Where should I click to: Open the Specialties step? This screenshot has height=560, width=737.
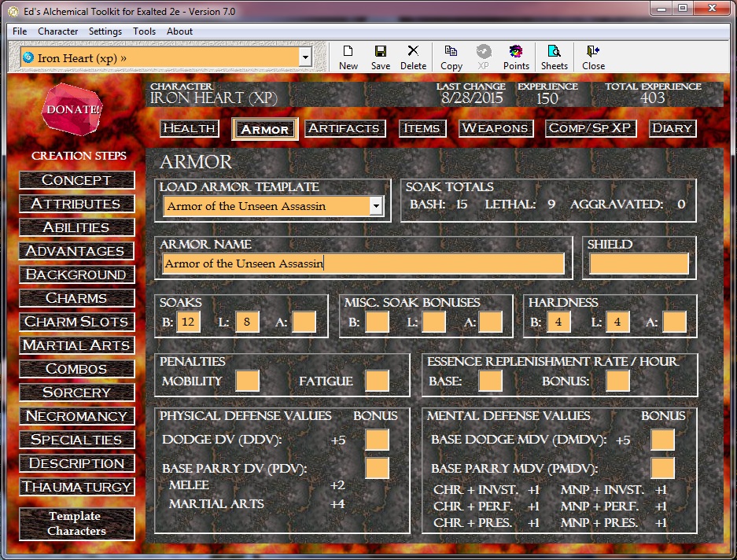tap(76, 439)
